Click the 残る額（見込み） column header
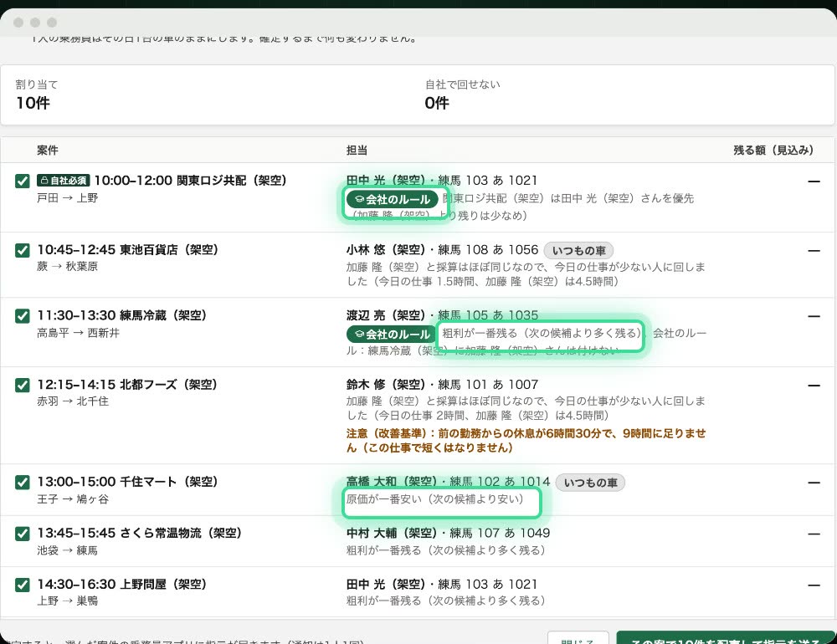The height and width of the screenshot is (644, 837). [773, 150]
